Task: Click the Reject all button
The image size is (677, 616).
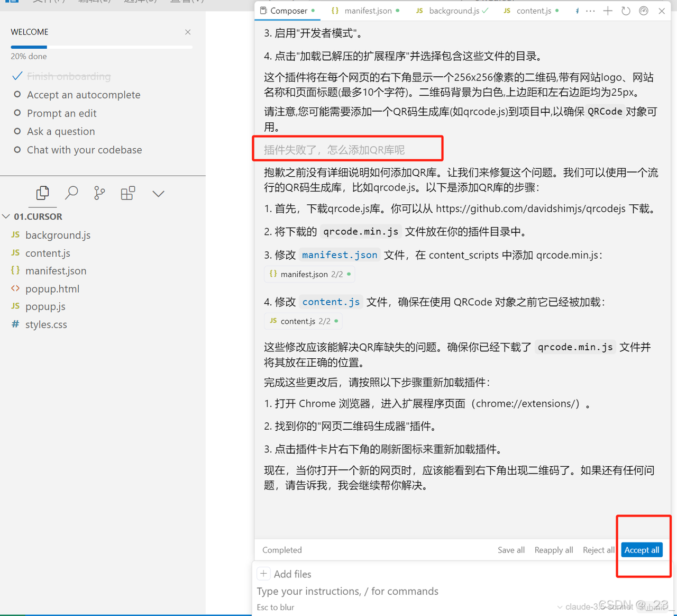Action: tap(598, 550)
